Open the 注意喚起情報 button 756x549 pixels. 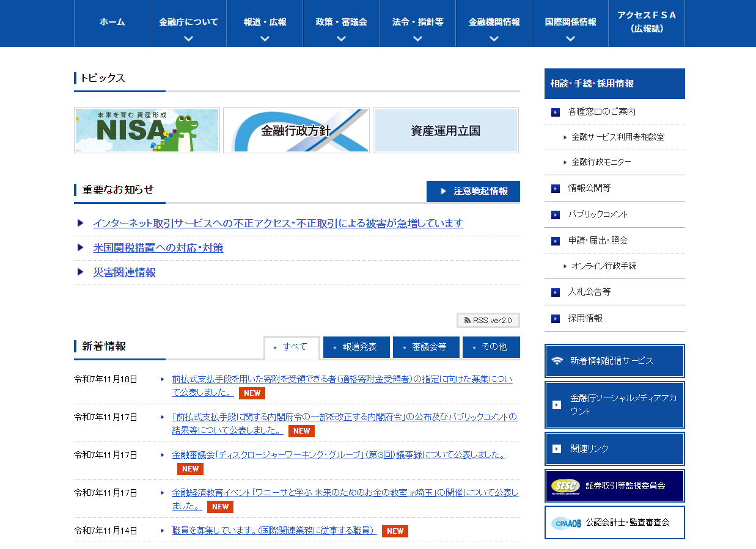[x=473, y=191]
